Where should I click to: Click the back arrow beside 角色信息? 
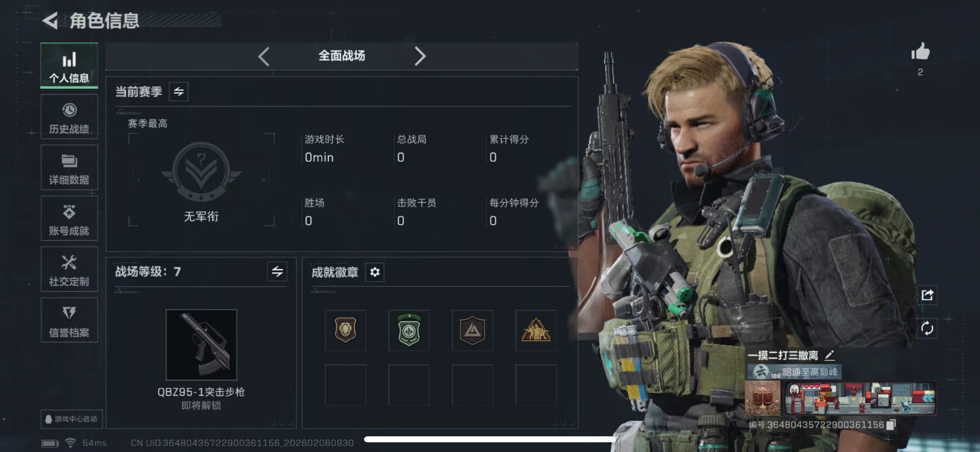tap(50, 20)
